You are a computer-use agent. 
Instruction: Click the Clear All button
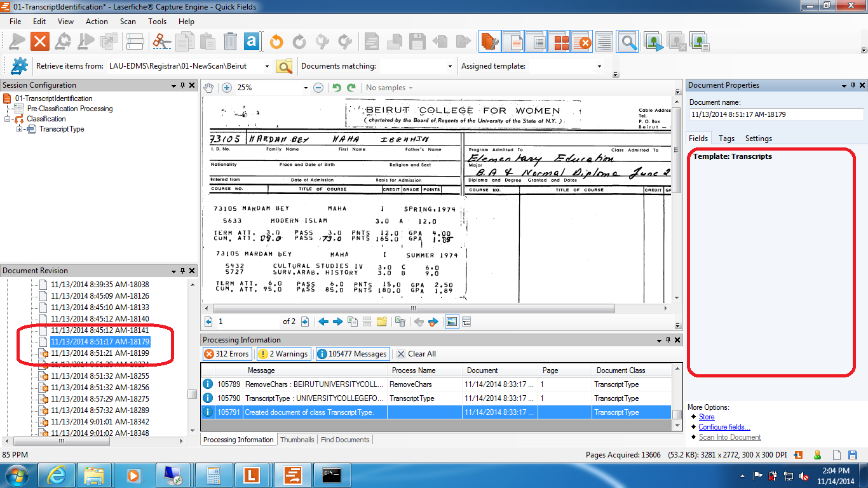pyautogui.click(x=417, y=354)
